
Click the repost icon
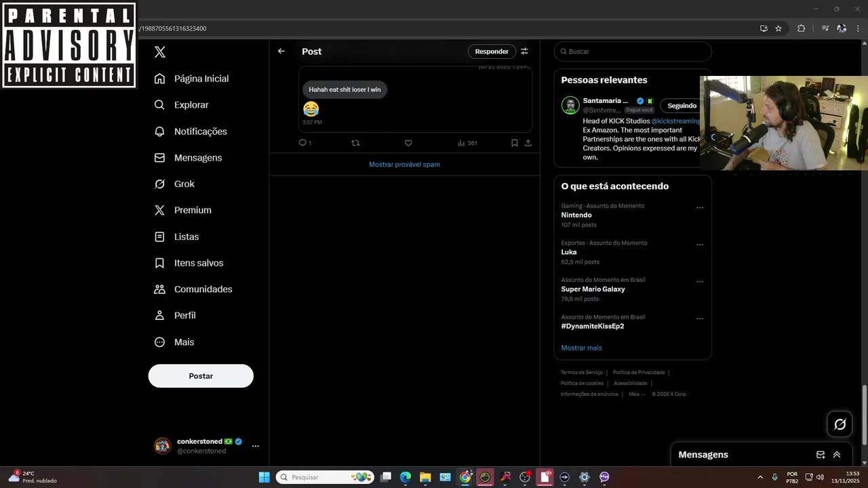pos(355,143)
